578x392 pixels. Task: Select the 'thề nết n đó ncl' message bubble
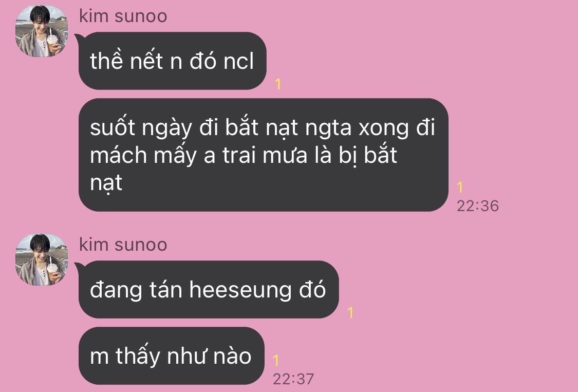pyautogui.click(x=172, y=61)
